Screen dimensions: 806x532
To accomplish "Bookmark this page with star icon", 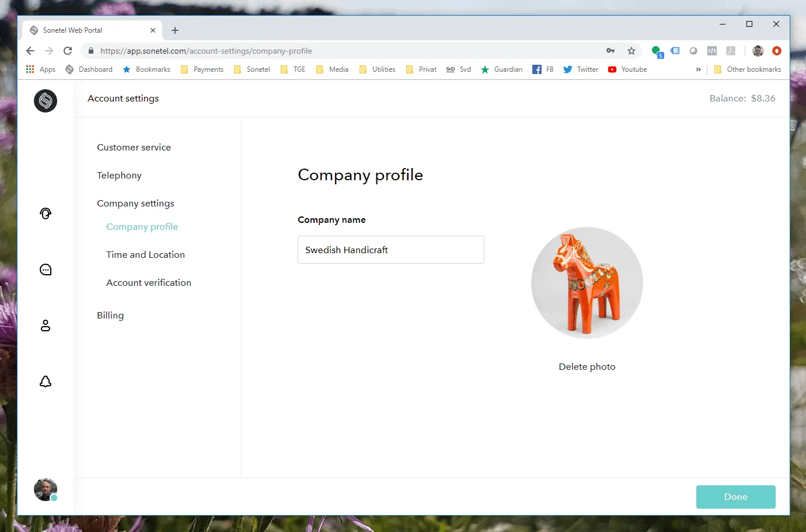I will coord(631,51).
